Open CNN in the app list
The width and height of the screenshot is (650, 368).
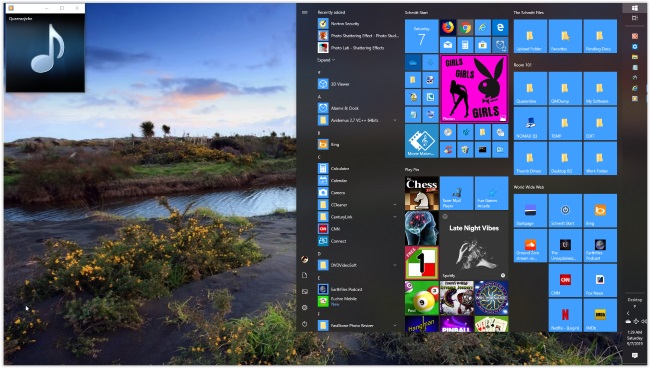click(357, 229)
